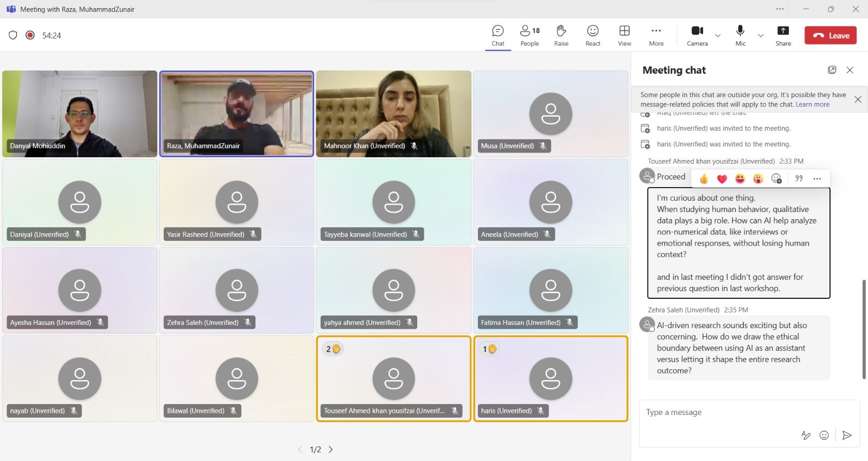Click yahya ahmed's muted mic icon

click(410, 322)
